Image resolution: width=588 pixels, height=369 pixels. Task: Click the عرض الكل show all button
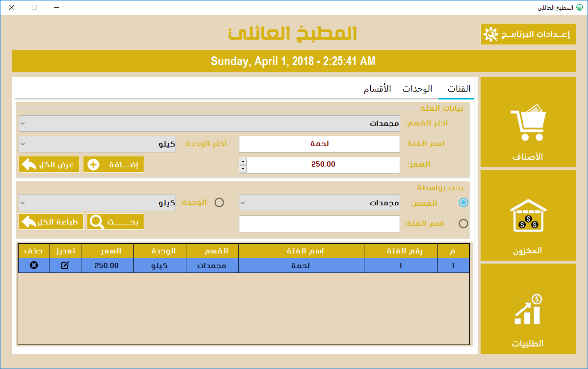coord(49,164)
